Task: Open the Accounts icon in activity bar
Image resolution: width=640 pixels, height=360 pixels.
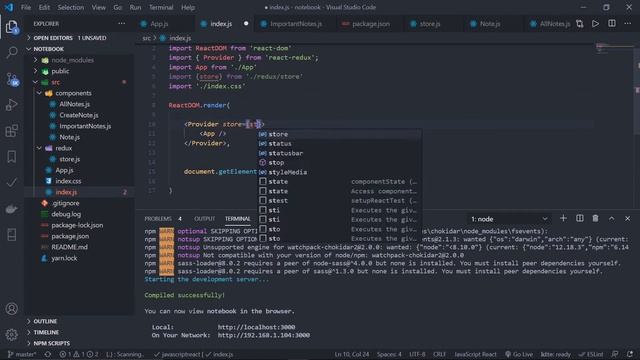Action: click(x=12, y=309)
